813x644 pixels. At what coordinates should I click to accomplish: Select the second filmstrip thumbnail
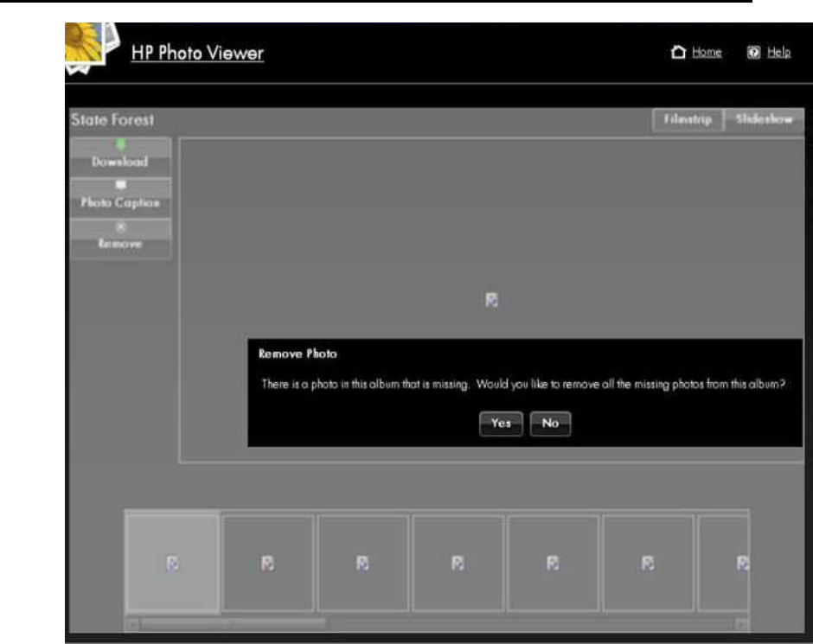pyautogui.click(x=267, y=564)
